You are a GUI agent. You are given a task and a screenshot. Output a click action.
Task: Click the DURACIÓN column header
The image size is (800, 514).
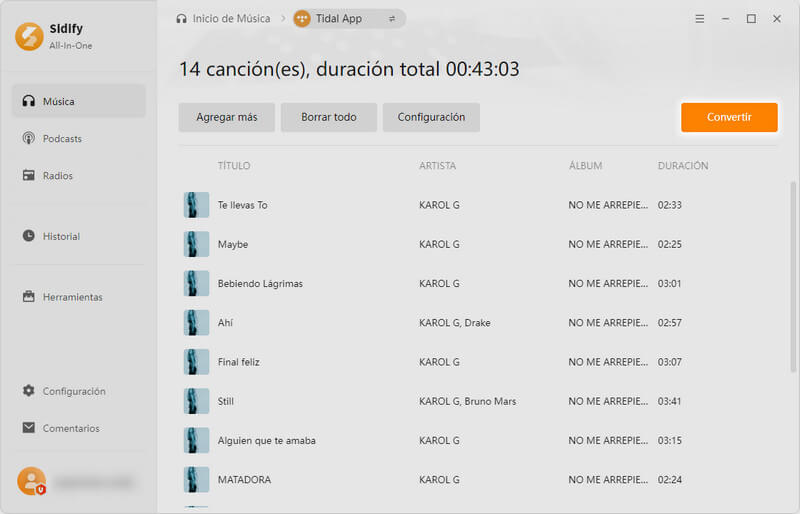[x=683, y=165]
